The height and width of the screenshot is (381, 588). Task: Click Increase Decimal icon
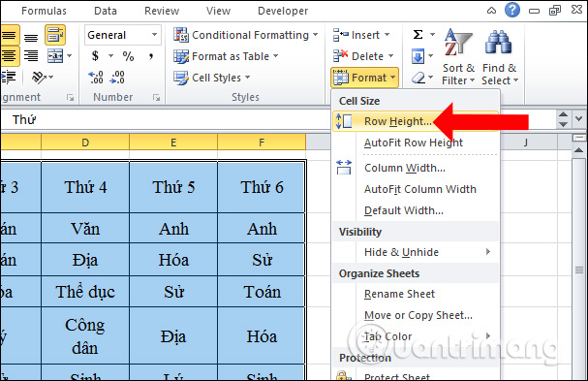click(96, 78)
